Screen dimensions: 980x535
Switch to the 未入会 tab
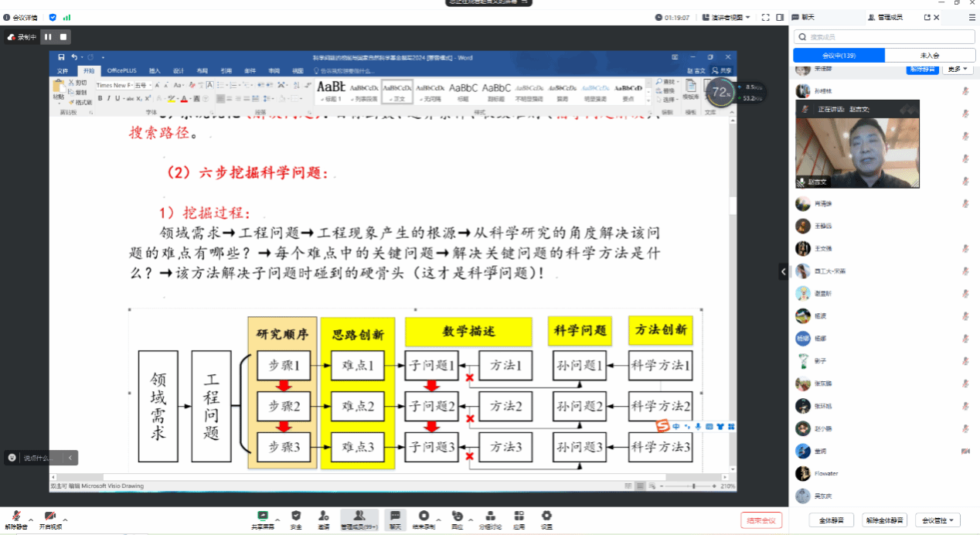[930, 56]
